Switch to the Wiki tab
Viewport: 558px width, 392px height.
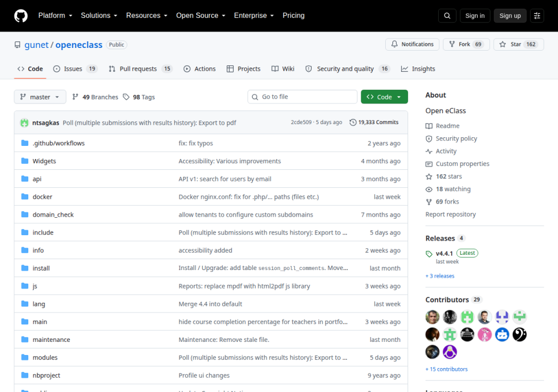283,69
